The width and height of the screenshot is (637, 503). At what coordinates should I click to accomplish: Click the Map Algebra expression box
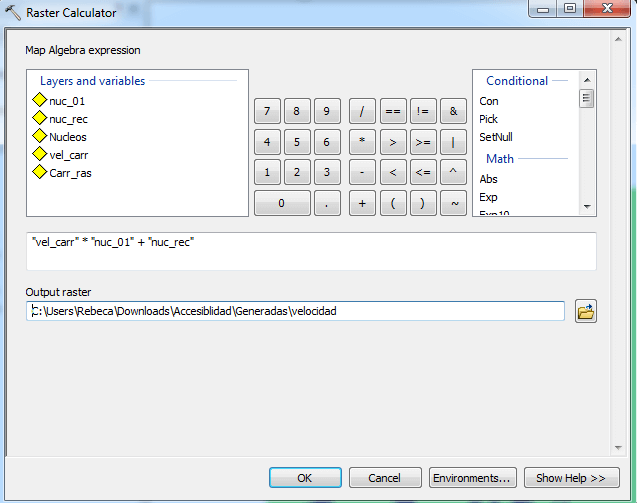pos(310,249)
